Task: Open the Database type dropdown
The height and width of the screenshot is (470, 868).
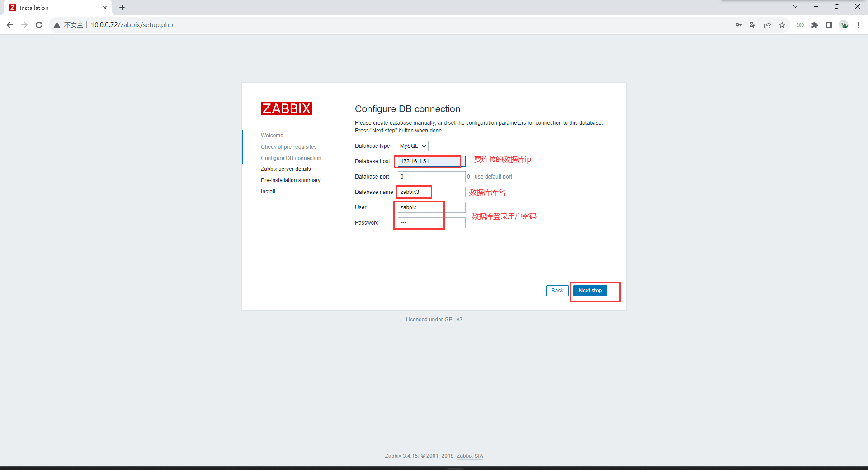Action: 413,146
